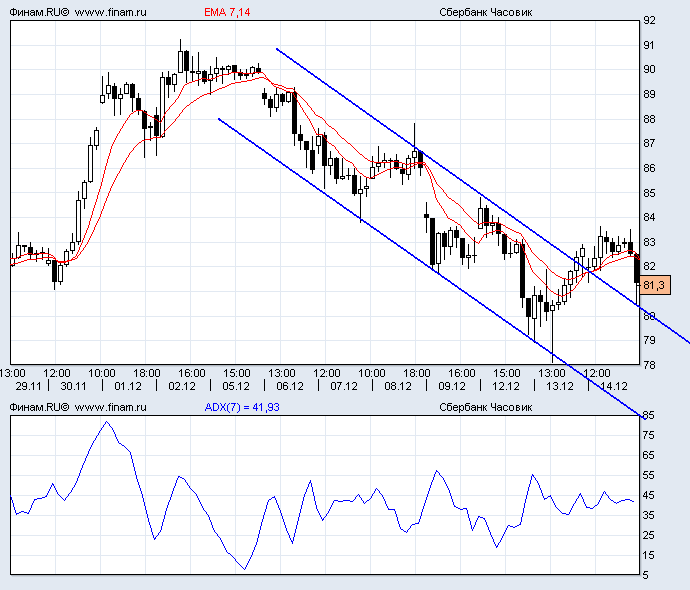Viewport: 690px width, 590px height.
Task: Select the 07.12 date label
Action: click(x=344, y=386)
